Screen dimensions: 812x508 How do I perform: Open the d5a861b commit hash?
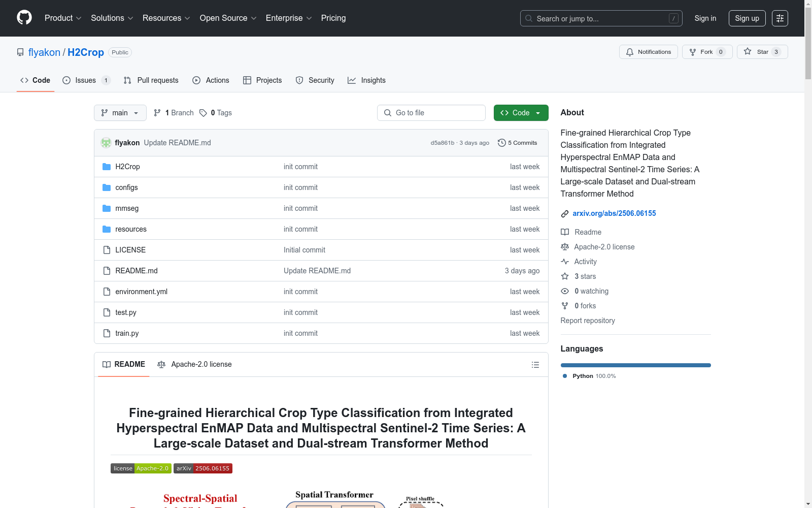pyautogui.click(x=443, y=143)
